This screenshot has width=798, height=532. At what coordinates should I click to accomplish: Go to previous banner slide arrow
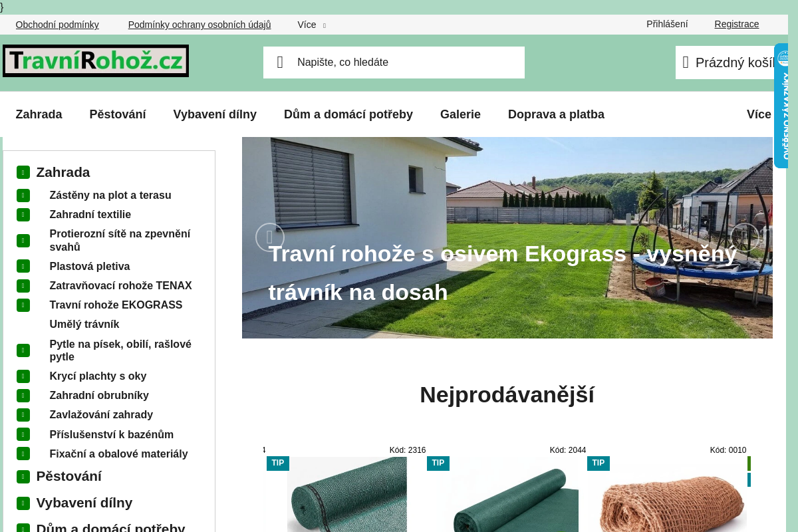tap(270, 237)
